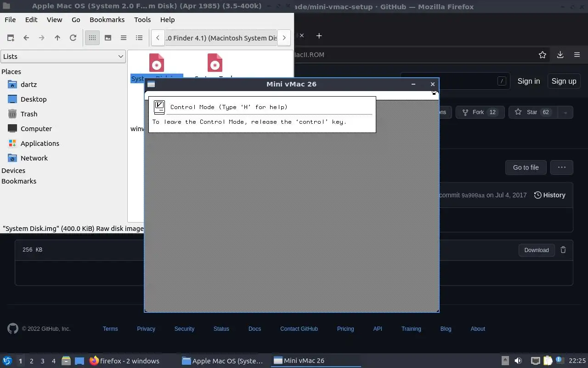588x368 pixels.
Task: Open a new tab in file manager
Action: coord(11,38)
